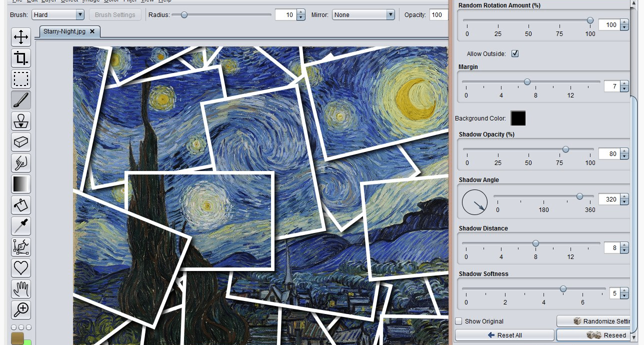The image size is (644, 345).
Task: Click the Opacity input field
Action: click(x=438, y=15)
